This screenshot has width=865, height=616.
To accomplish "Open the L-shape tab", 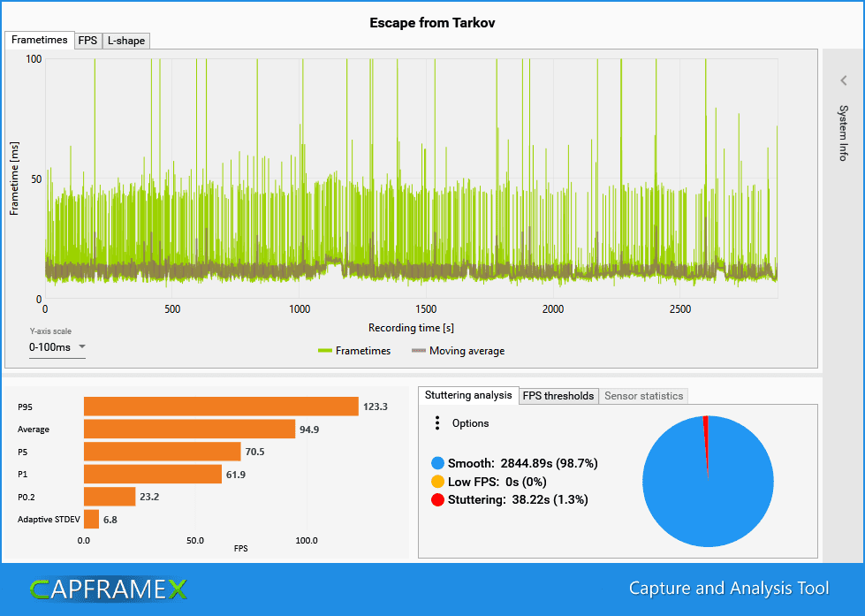I will click(x=126, y=41).
